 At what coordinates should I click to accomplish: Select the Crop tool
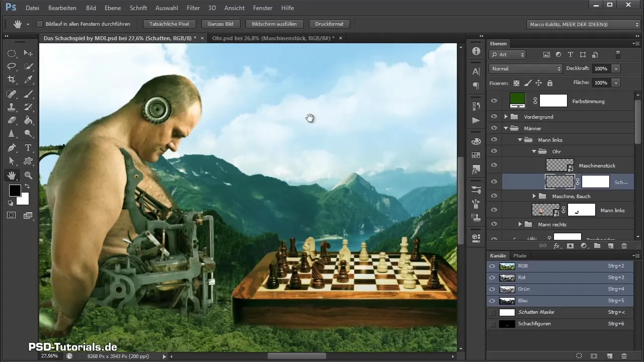[x=12, y=79]
